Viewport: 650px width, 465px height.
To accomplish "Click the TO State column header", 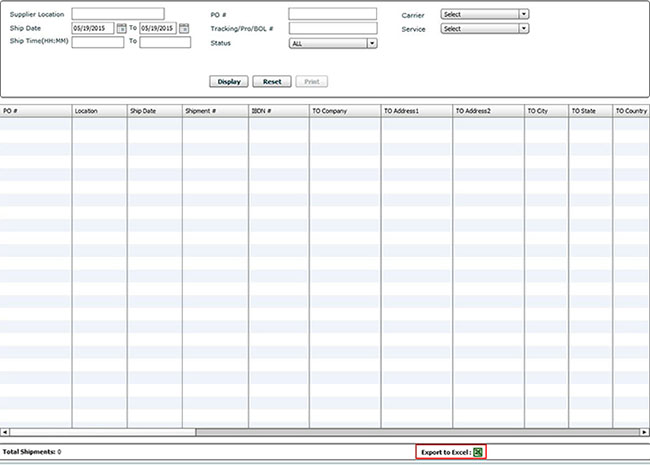I will [x=591, y=111].
